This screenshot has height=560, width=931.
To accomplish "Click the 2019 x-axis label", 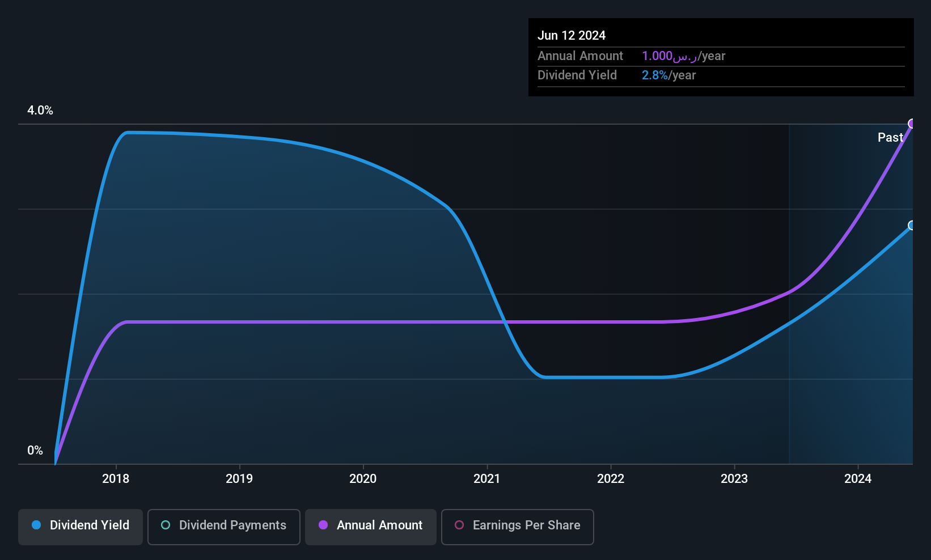I will 239,479.
